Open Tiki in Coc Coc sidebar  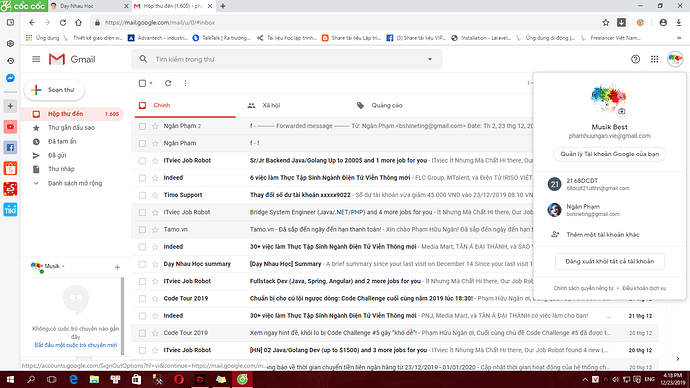[x=11, y=210]
